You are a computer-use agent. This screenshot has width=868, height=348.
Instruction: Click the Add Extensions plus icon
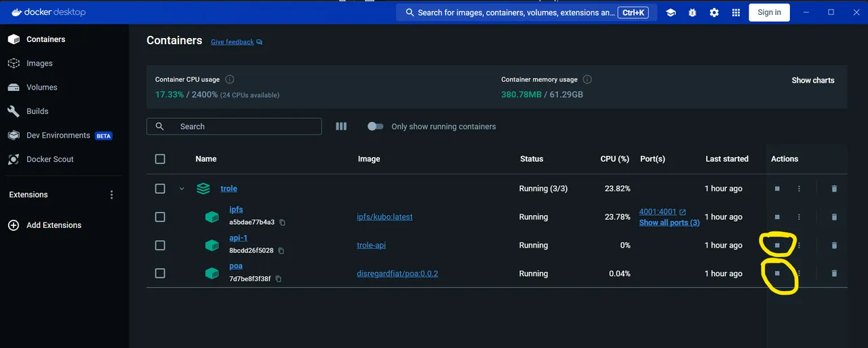13,225
